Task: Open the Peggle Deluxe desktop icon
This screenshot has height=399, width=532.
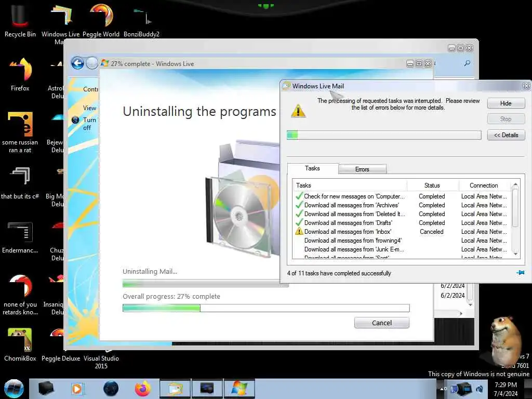Action: point(60,358)
